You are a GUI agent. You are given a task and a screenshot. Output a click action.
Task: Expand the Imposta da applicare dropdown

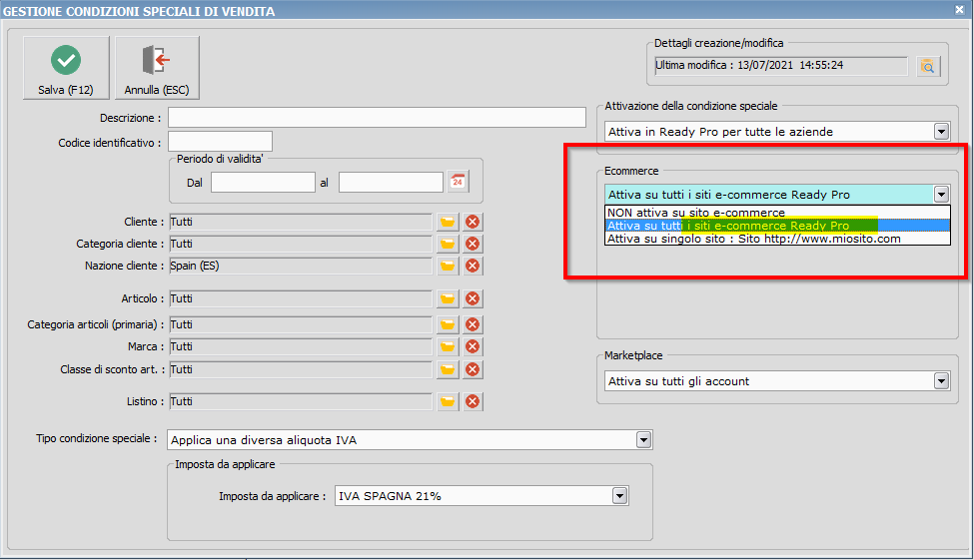(x=619, y=496)
